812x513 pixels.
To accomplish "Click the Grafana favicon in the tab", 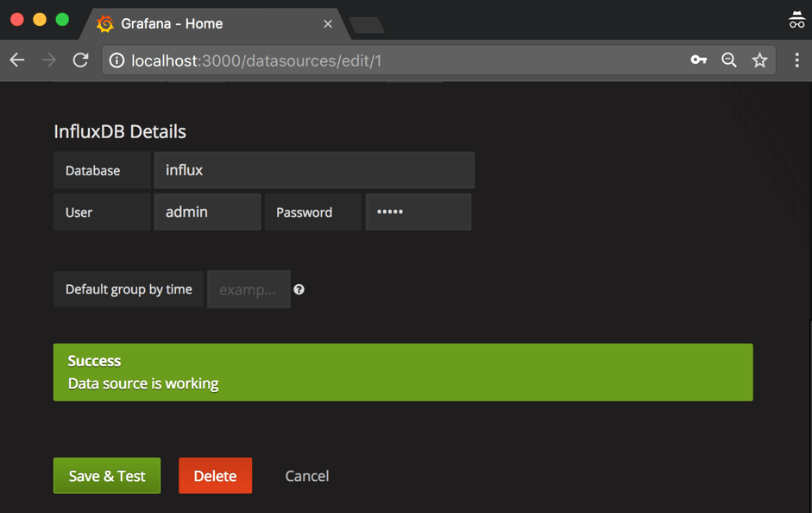I will pos(105,24).
